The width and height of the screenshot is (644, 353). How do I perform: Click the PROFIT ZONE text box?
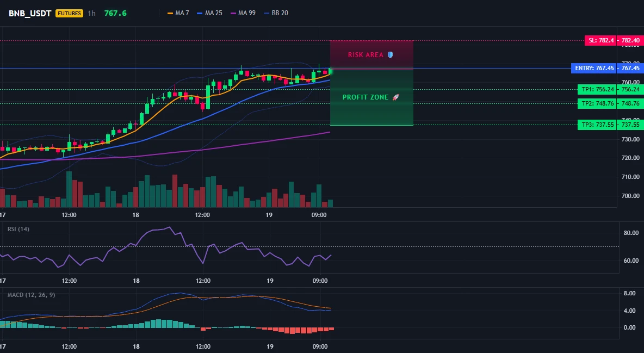(365, 97)
